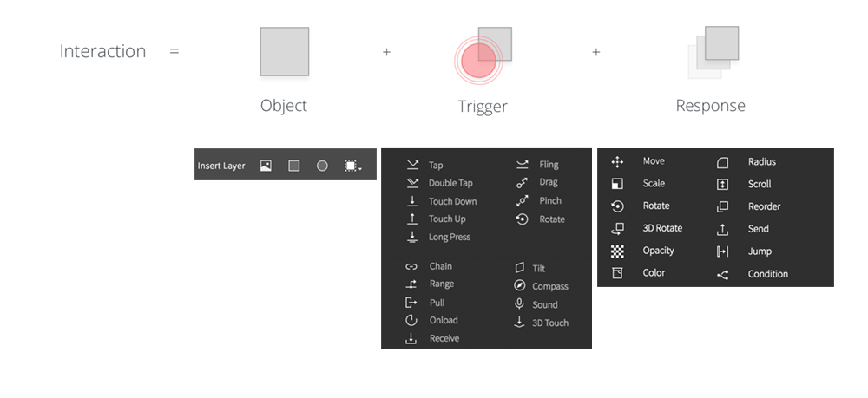This screenshot has width=868, height=398.
Task: Add an Opacity response checkerboard icon
Action: click(617, 251)
